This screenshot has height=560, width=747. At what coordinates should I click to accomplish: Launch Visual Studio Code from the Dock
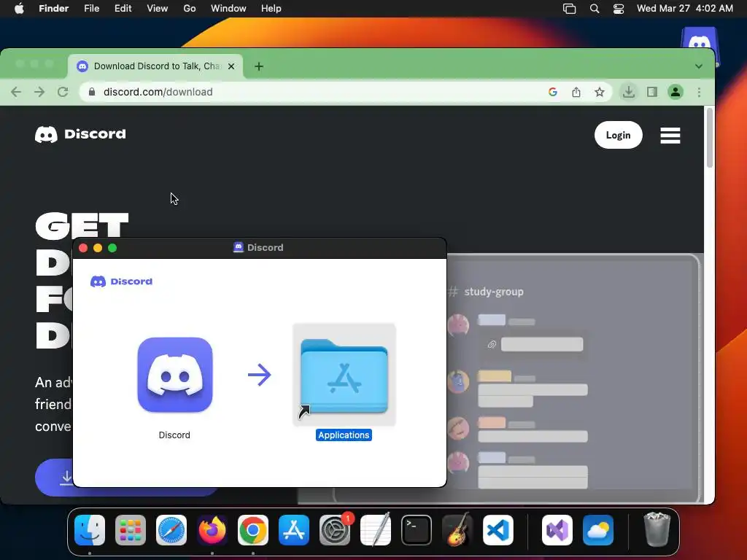tap(498, 530)
